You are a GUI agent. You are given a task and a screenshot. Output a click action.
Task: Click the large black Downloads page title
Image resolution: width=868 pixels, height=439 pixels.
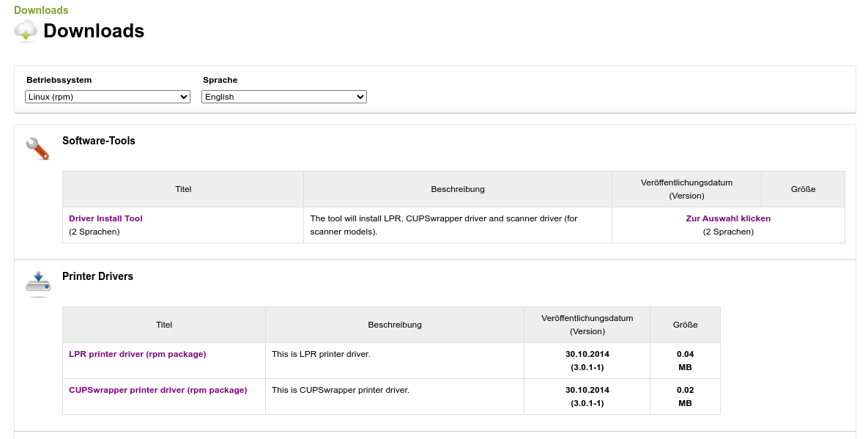94,31
